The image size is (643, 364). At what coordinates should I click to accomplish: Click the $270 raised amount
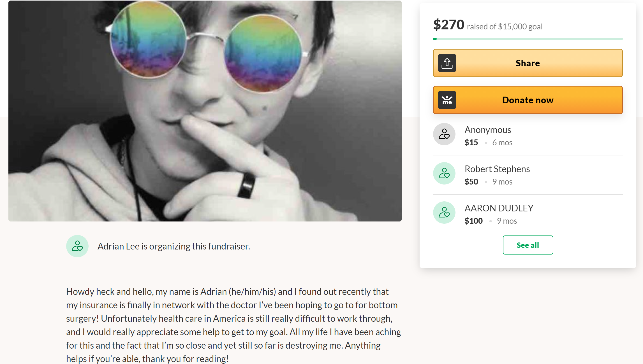[x=448, y=25]
